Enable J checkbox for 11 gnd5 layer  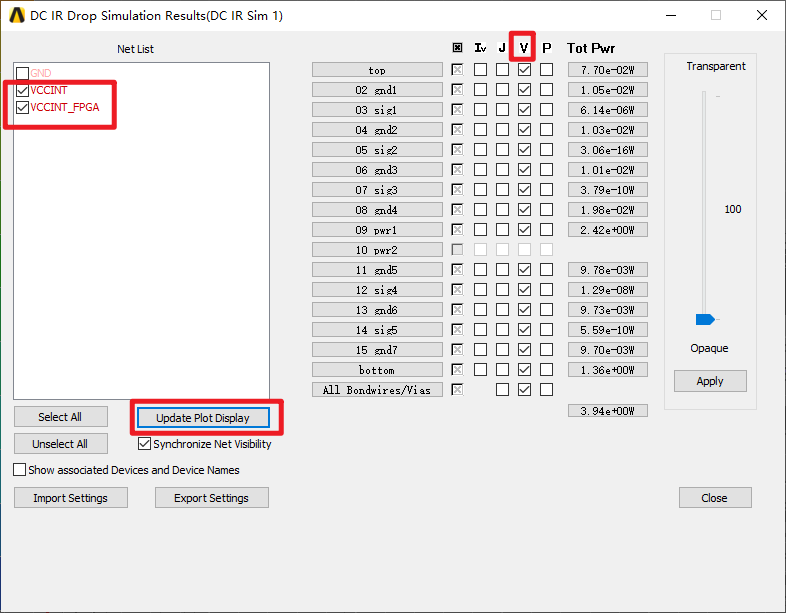(502, 270)
